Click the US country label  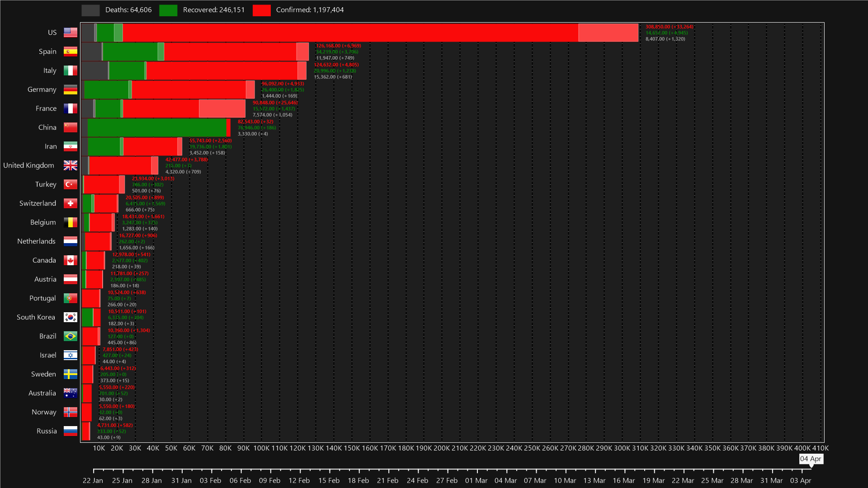[52, 33]
